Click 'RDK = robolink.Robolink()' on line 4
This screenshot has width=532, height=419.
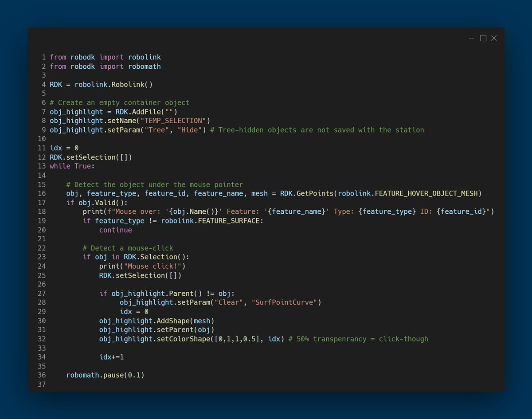(101, 85)
